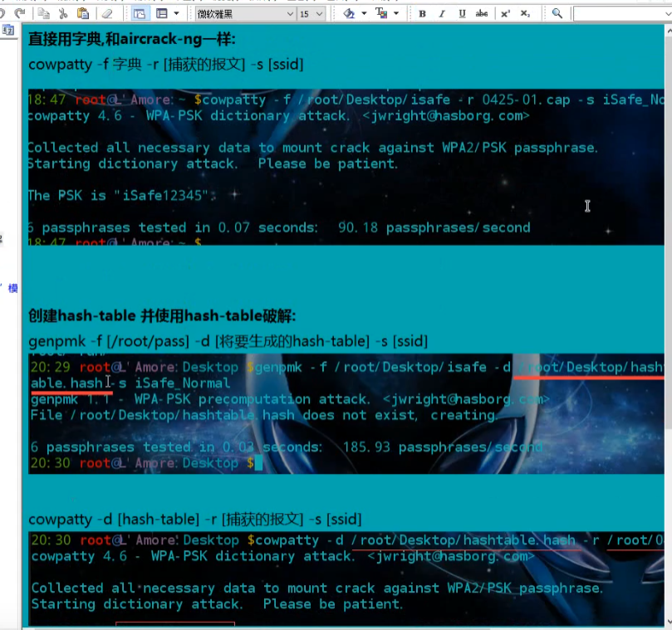Click the blue 模 text at left edge
The image size is (672, 630).
tap(13, 288)
